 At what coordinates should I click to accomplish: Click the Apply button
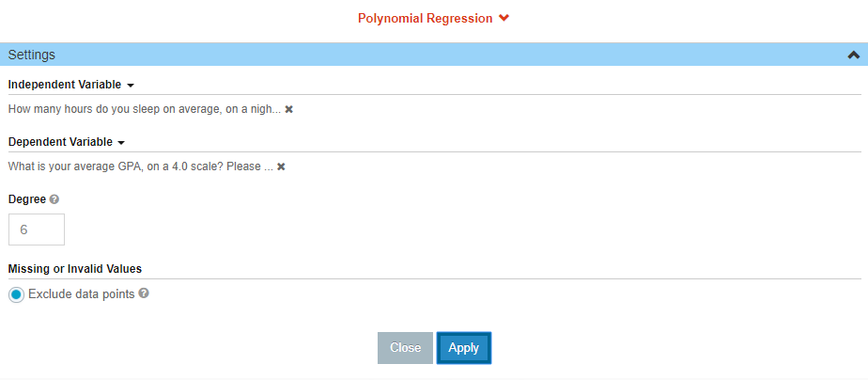464,348
